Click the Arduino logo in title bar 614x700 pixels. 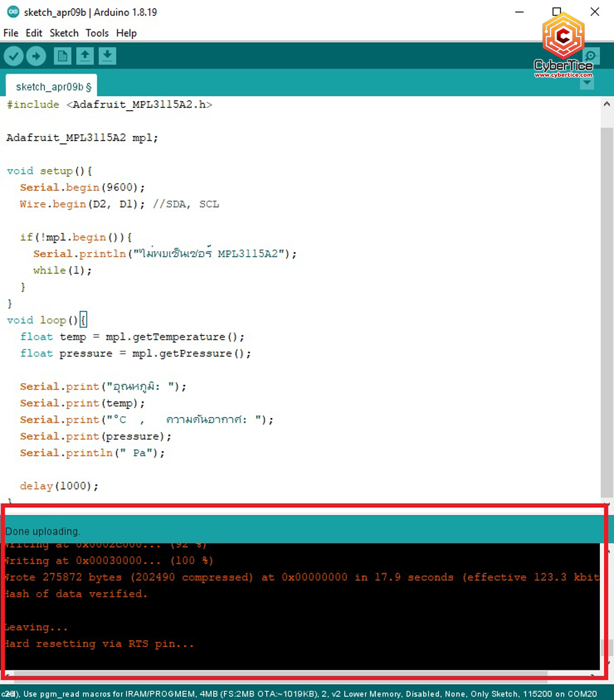click(13, 12)
